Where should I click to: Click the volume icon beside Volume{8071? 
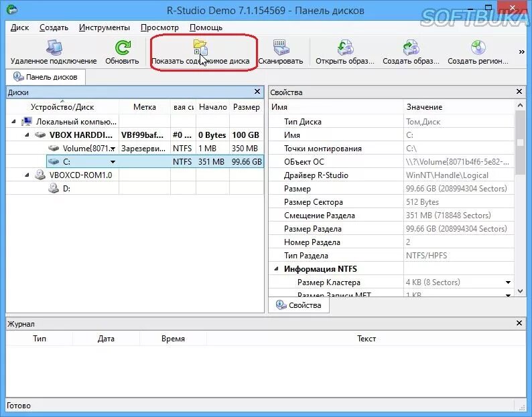[54, 148]
